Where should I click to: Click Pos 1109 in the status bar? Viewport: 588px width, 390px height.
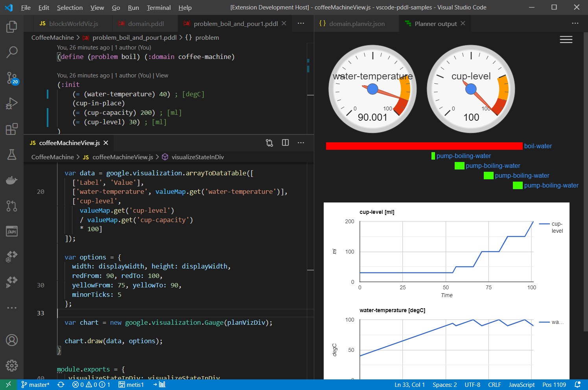554,385
